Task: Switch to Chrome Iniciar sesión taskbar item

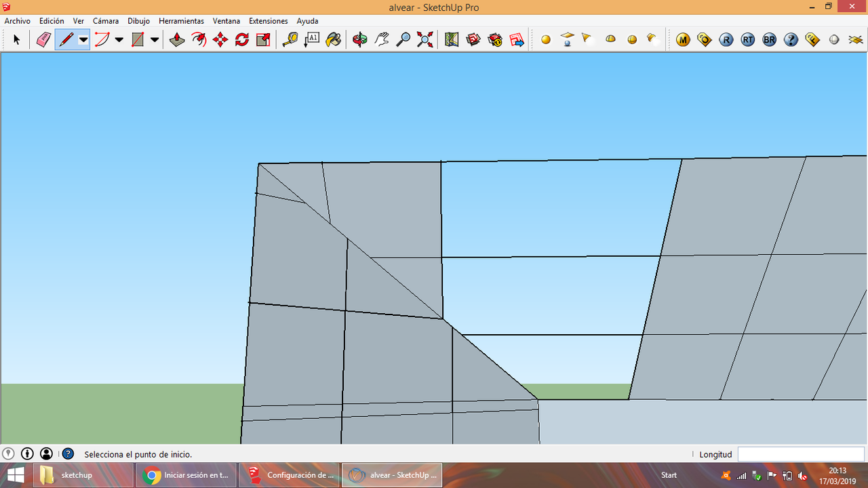Action: coord(186,475)
